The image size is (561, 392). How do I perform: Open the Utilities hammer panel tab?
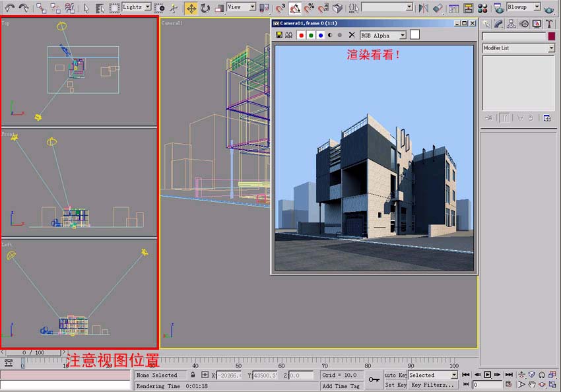coord(548,24)
